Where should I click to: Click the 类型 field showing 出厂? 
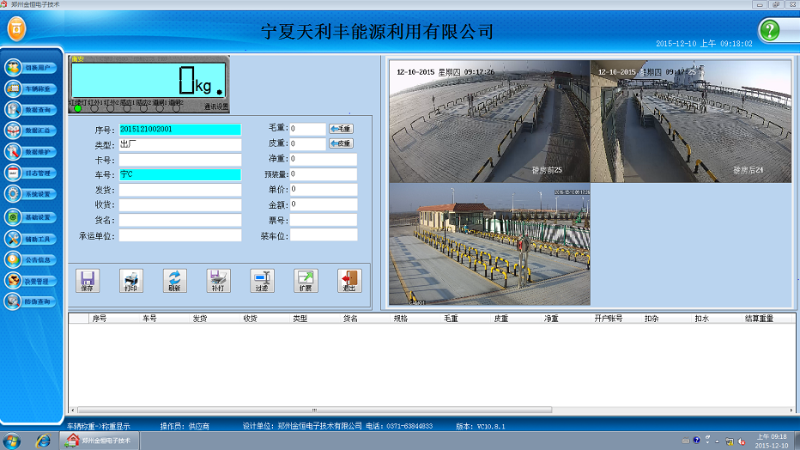point(180,145)
